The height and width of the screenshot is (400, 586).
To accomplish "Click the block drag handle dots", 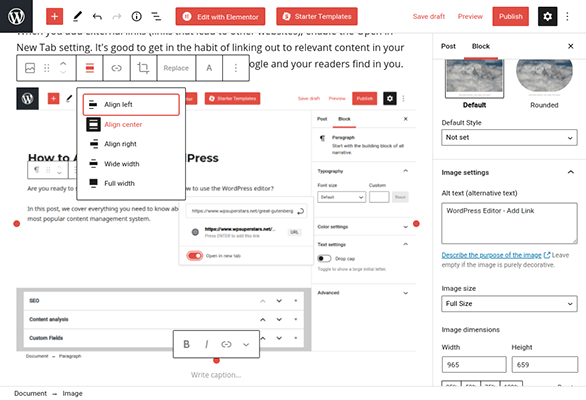I will click(47, 68).
